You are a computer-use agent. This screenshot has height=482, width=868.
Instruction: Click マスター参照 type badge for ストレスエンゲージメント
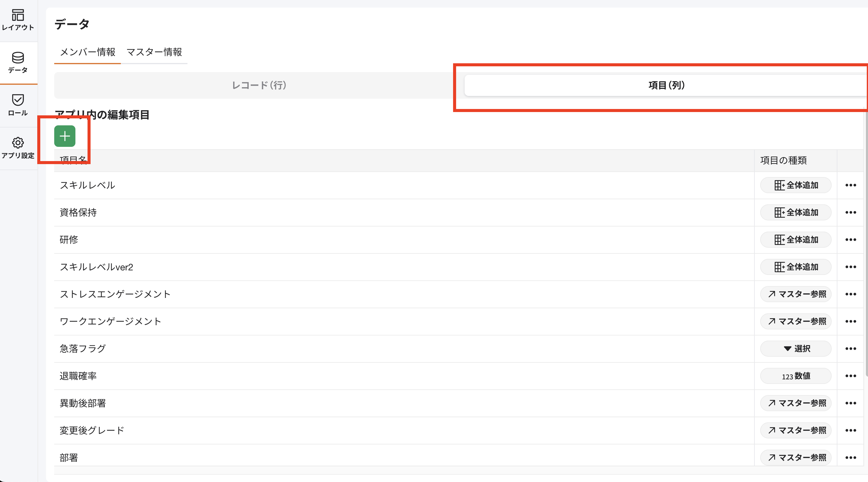(796, 294)
